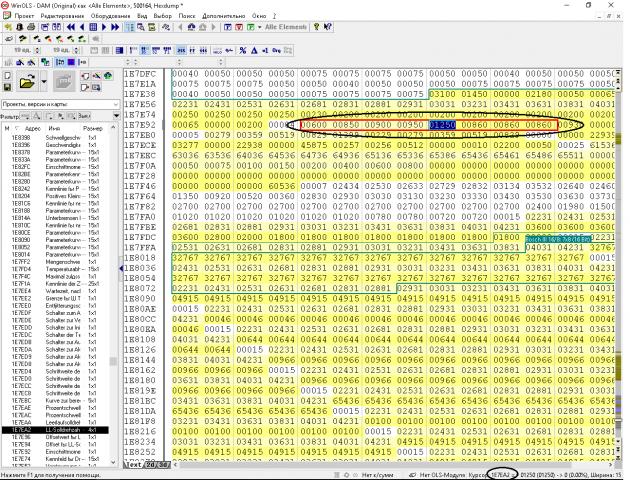The width and height of the screenshot is (630, 480).
Task: Click the magnifier search-map toolbar icon
Action: click(141, 27)
